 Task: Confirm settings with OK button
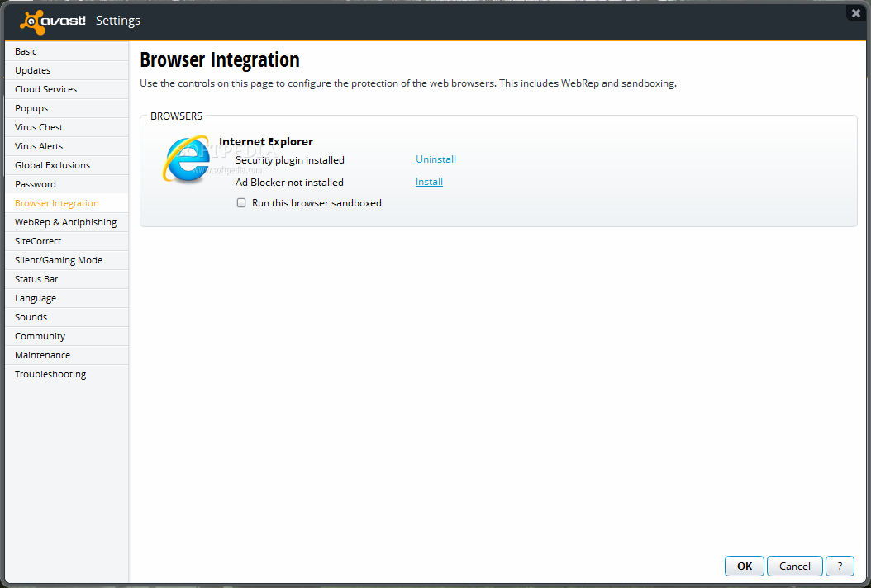coord(745,566)
